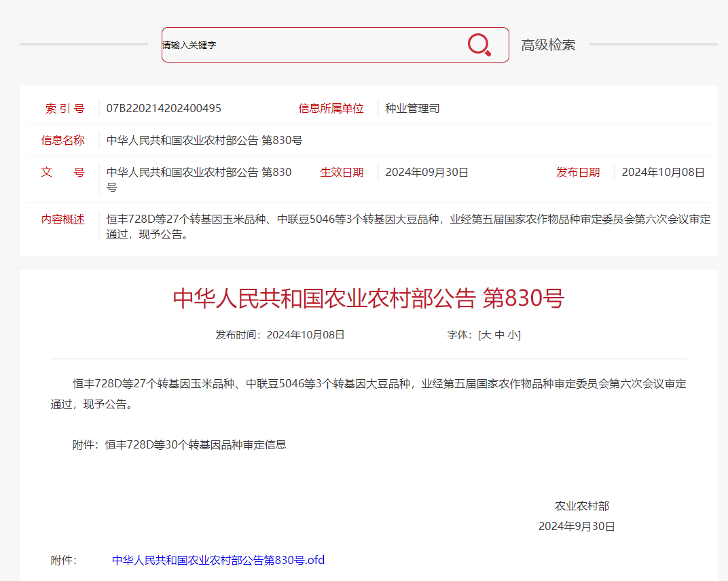Screen dimensions: 728x581
Task: Download the 第830号.ofd attachment link
Action: coord(218,560)
